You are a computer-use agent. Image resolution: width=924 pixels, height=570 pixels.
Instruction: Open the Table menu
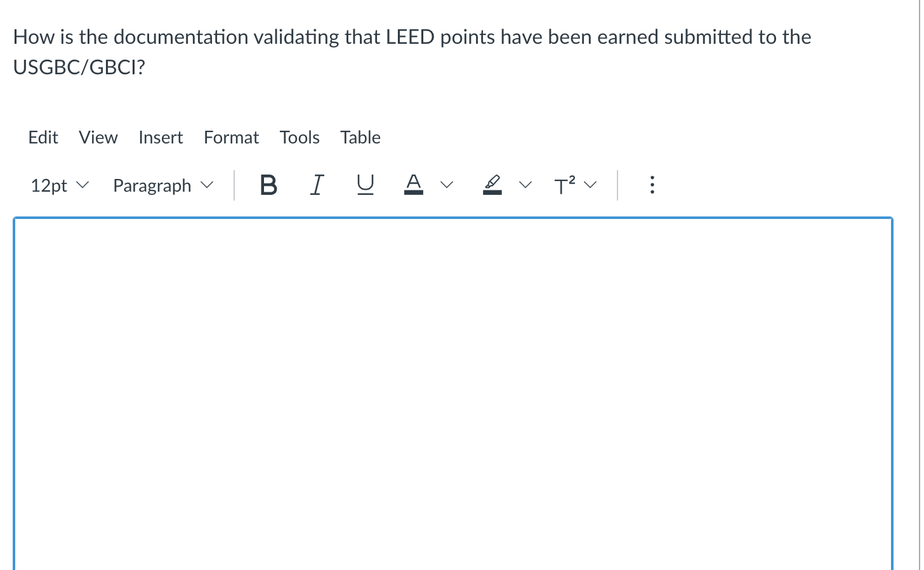coord(360,137)
